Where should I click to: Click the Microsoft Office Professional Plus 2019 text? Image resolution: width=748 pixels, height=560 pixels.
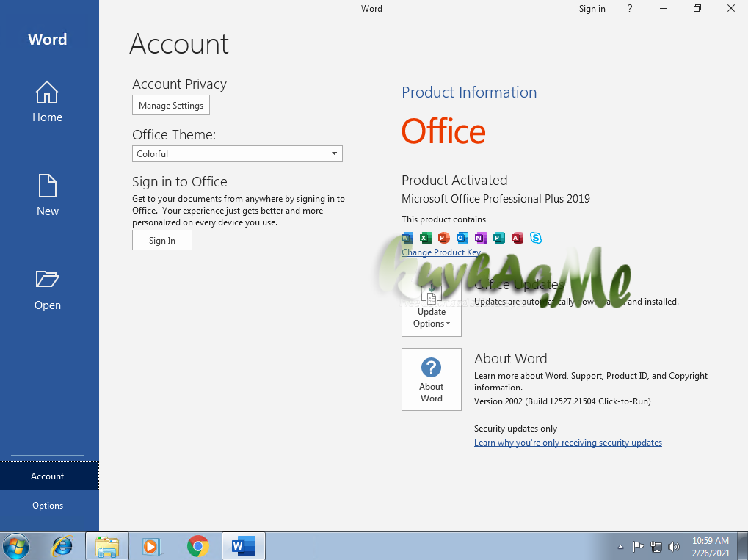[x=495, y=198]
